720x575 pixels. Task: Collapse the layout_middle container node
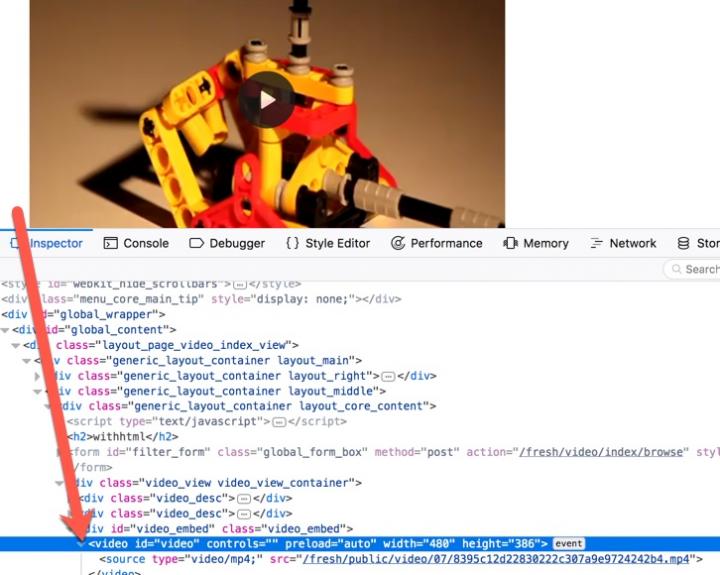(37, 391)
